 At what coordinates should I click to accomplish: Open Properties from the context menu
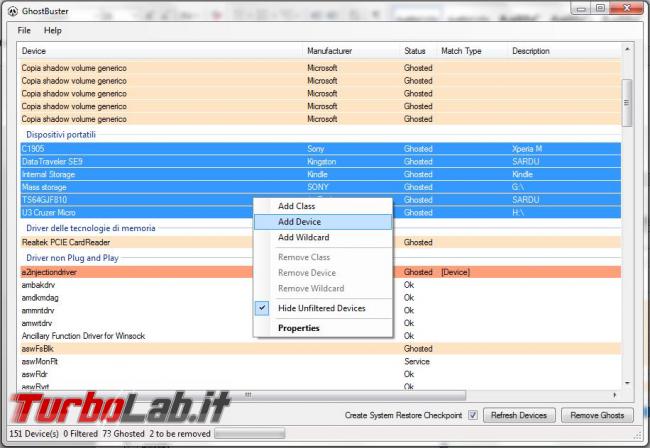click(323, 328)
